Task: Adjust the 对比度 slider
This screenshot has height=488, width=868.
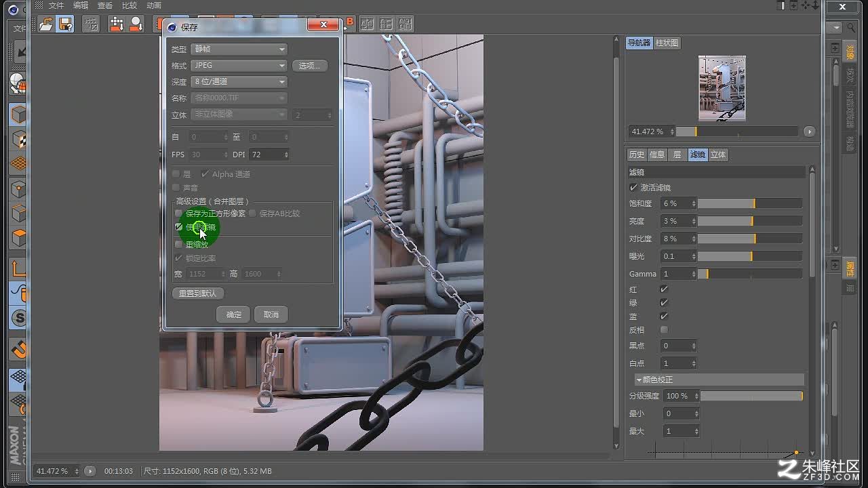Action: point(750,239)
